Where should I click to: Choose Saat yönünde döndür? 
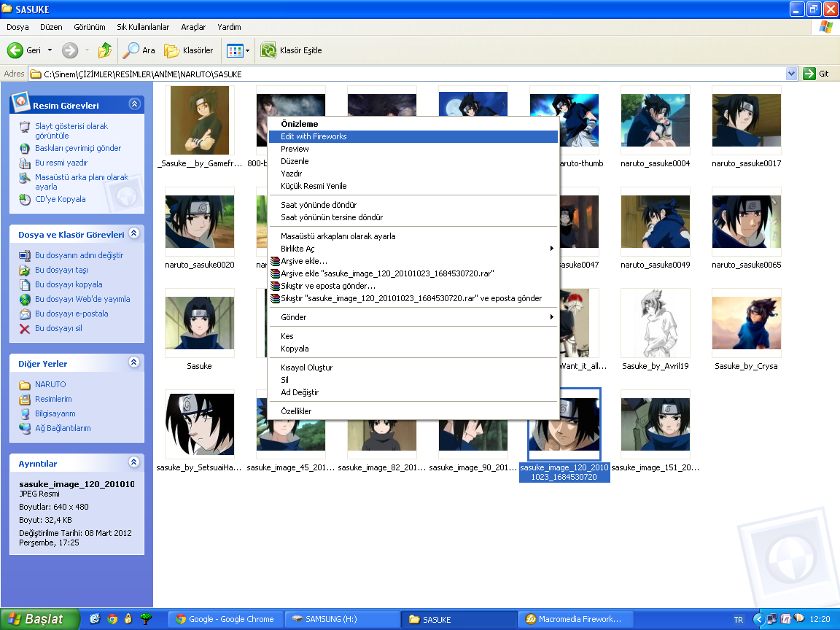pos(413,205)
